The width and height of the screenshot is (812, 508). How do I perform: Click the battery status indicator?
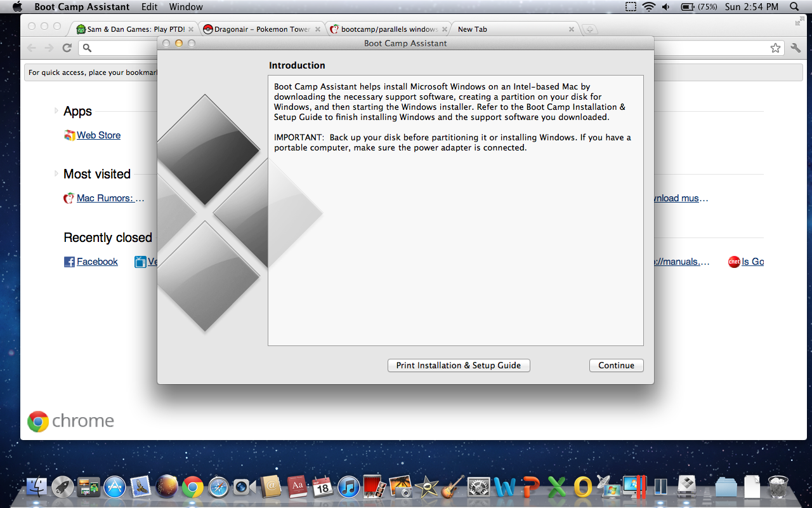(698, 7)
